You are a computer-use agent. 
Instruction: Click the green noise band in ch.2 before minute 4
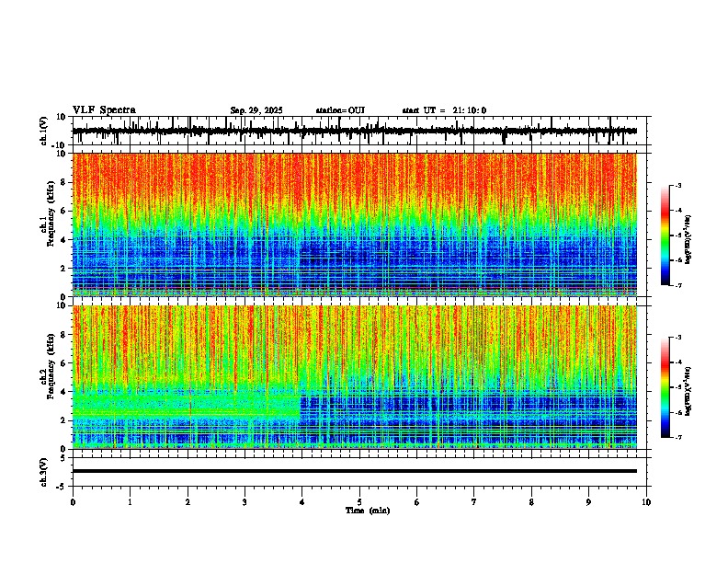pyautogui.click(x=186, y=405)
